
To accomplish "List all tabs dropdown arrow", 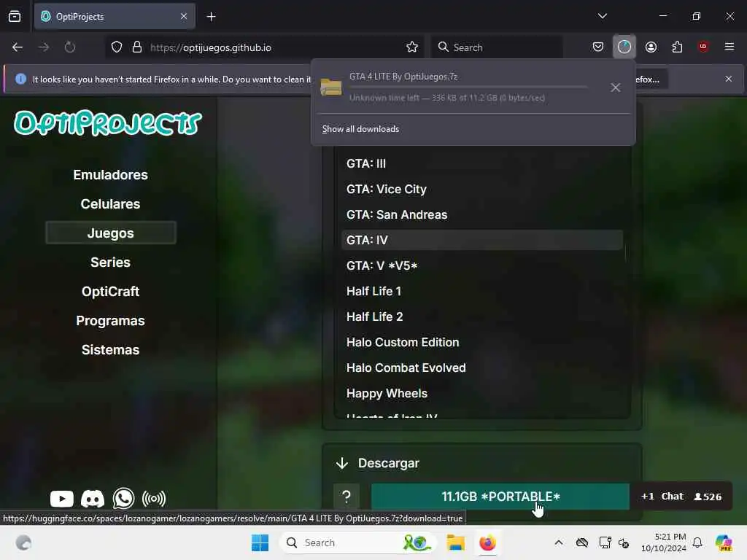I will [602, 16].
